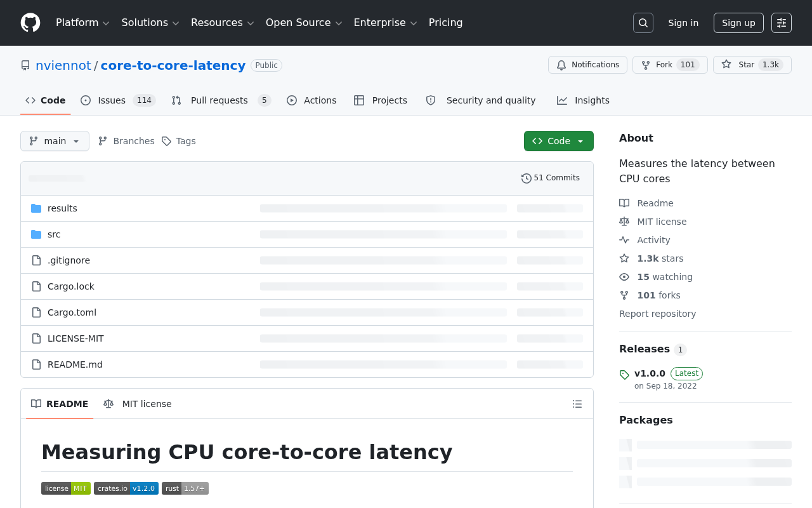Image resolution: width=812 pixels, height=508 pixels.
Task: Open the nviennot owner link
Action: pyautogui.click(x=63, y=65)
